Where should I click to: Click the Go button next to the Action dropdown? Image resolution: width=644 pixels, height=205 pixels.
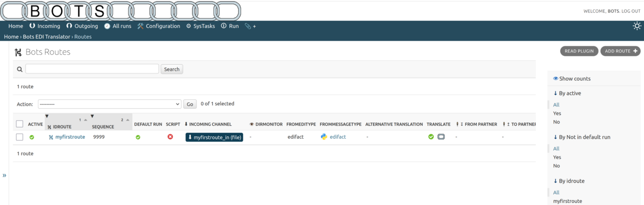190,104
